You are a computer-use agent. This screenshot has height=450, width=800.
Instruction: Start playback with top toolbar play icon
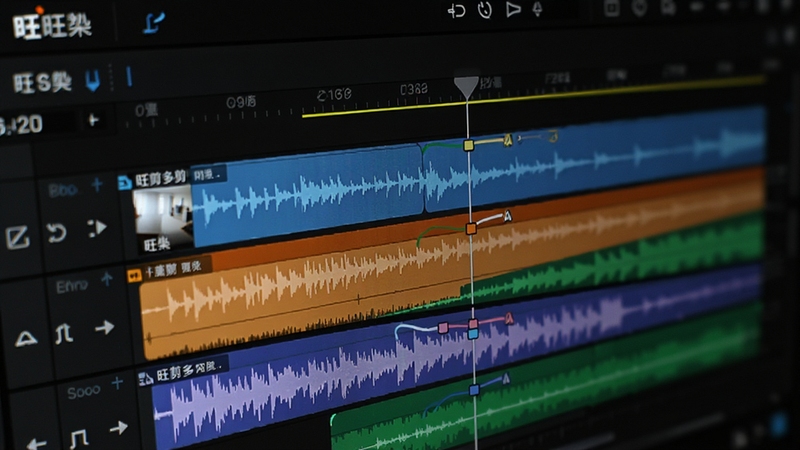pos(513,9)
